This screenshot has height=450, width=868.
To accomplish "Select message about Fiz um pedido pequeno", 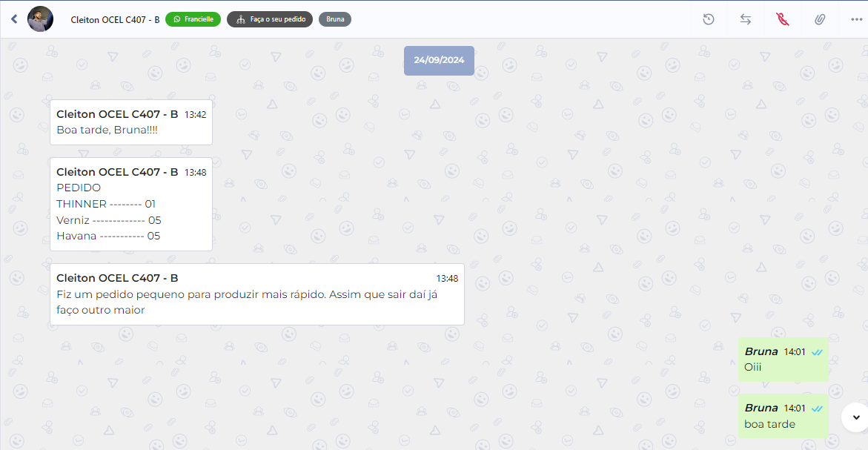I will coord(256,294).
